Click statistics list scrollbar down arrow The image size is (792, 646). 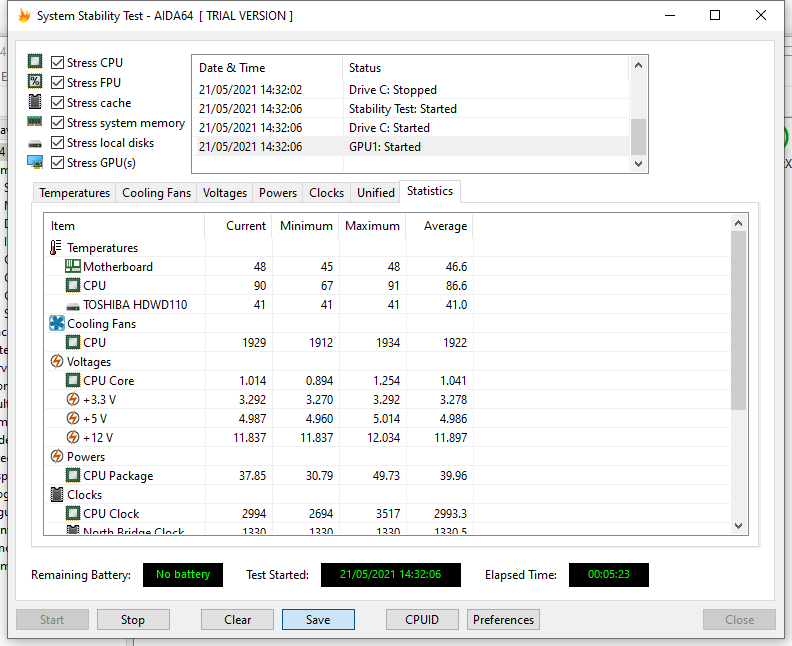738,526
